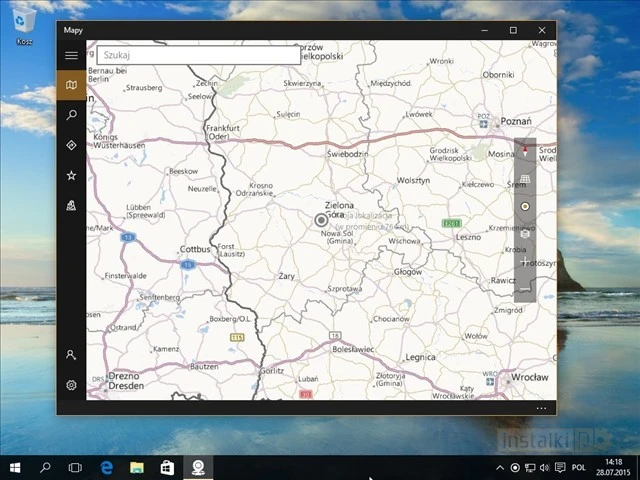
Task: Open Directions from the sidebar
Action: click(71, 145)
